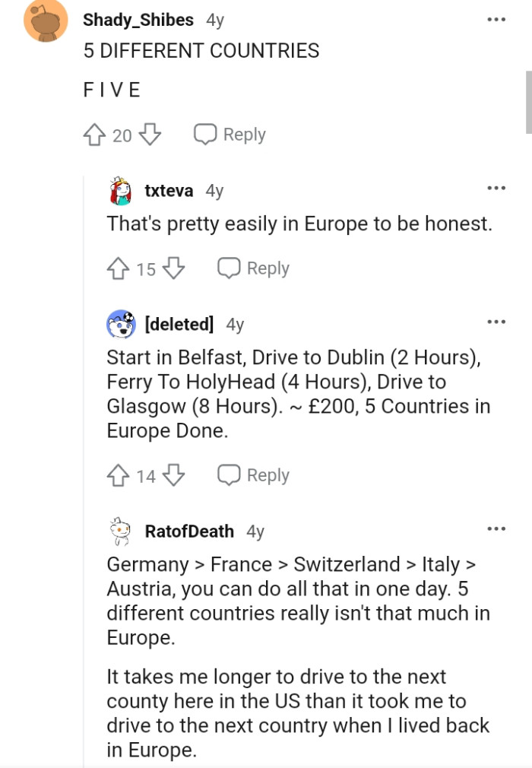Reply to Shady_Shibes' comment
The height and width of the screenshot is (768, 532).
(230, 134)
